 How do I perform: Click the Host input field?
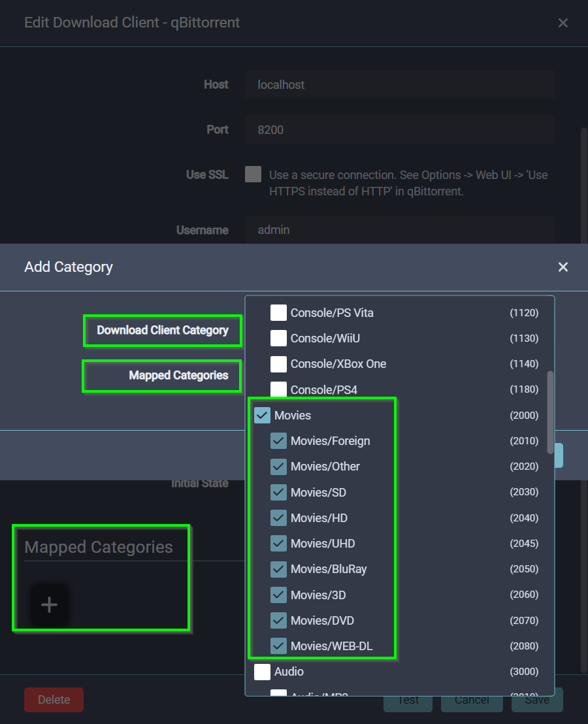400,85
